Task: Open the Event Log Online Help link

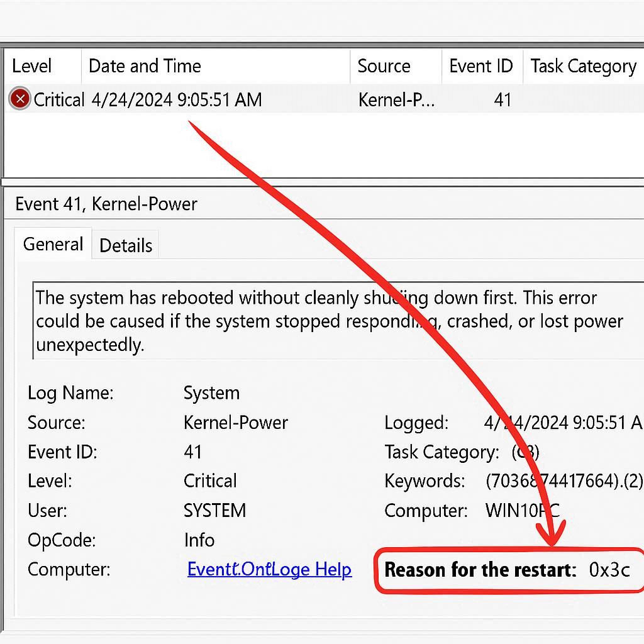Action: click(x=269, y=570)
